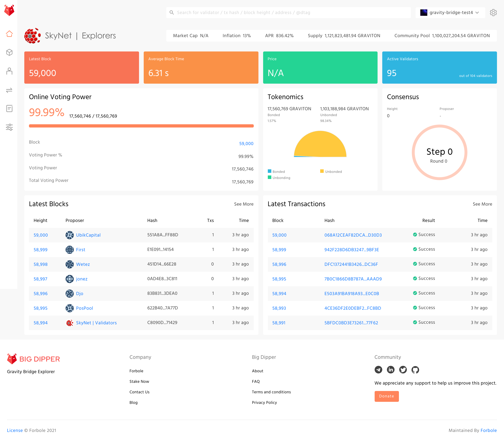This screenshot has width=504, height=441.
Task: Click the Telegram community icon
Action: pos(378,370)
